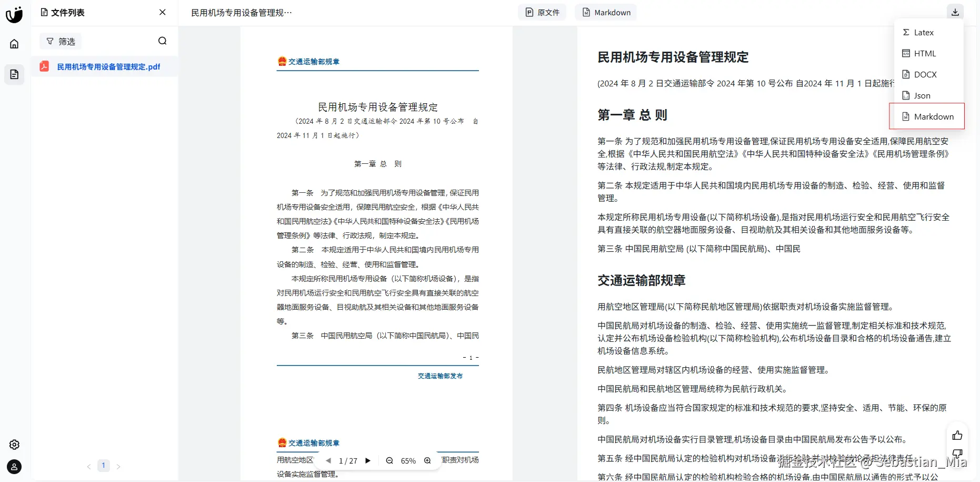Switch to the 原文件 view tab
980x482 pixels.
click(542, 12)
